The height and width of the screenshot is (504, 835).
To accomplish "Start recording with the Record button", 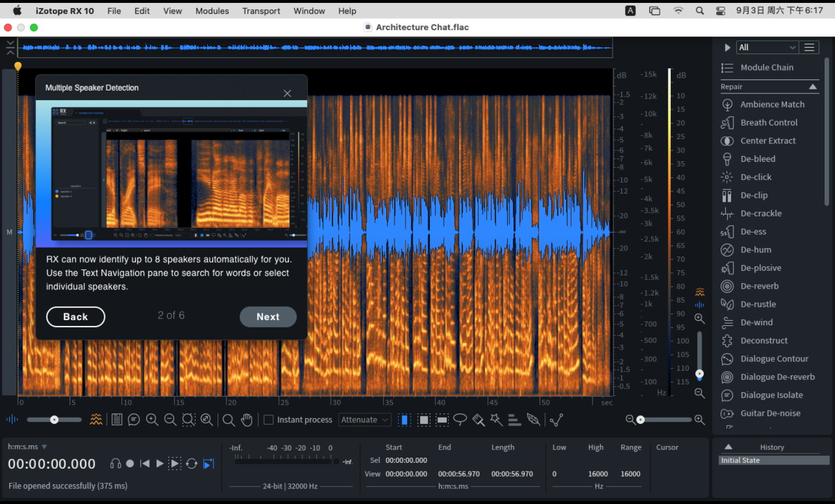I will pyautogui.click(x=130, y=463).
